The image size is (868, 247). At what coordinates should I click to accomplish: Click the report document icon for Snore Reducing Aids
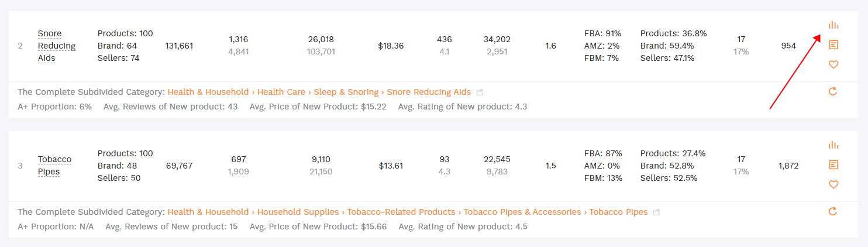pyautogui.click(x=833, y=44)
